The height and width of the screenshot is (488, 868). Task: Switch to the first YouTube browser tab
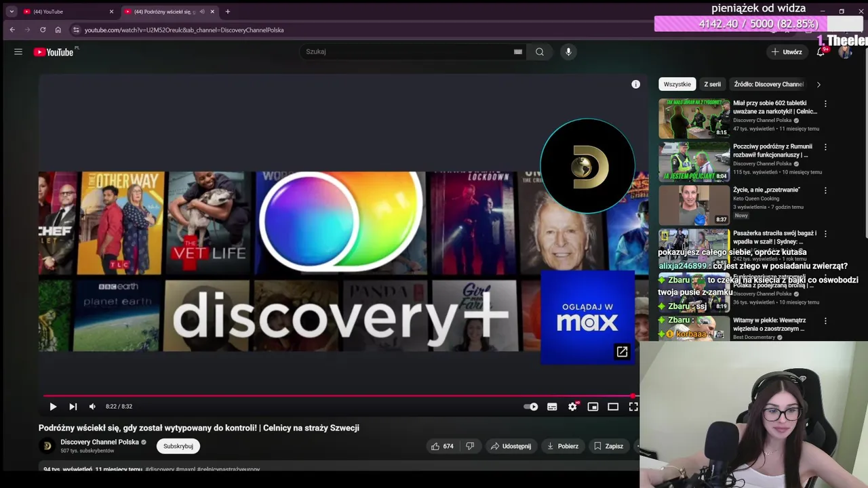(68, 12)
